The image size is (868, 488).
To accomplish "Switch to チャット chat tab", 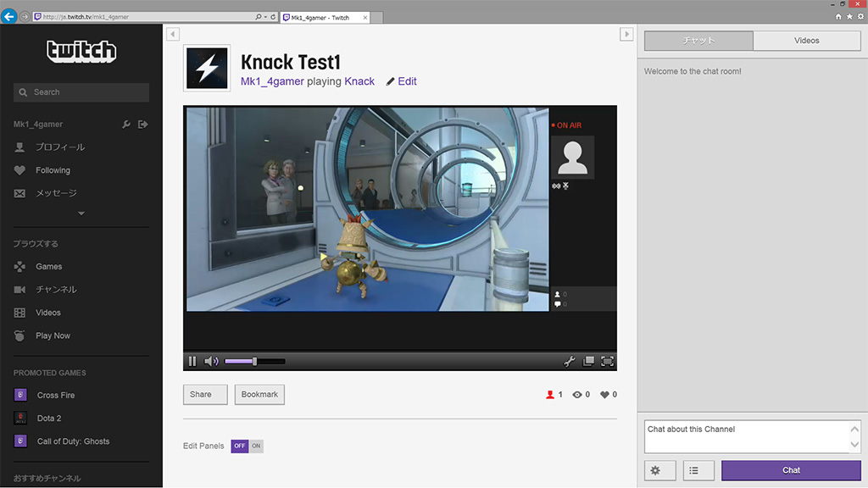I will coord(698,41).
